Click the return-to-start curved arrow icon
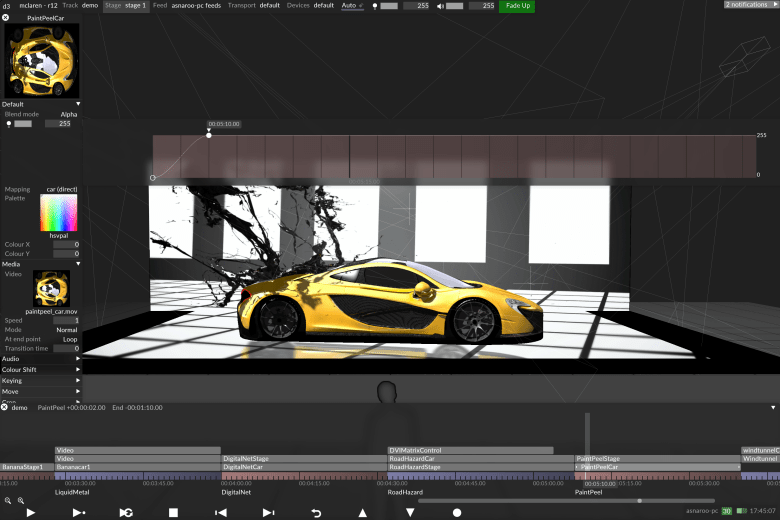Screen dimensions: 780x520 click(x=316, y=512)
